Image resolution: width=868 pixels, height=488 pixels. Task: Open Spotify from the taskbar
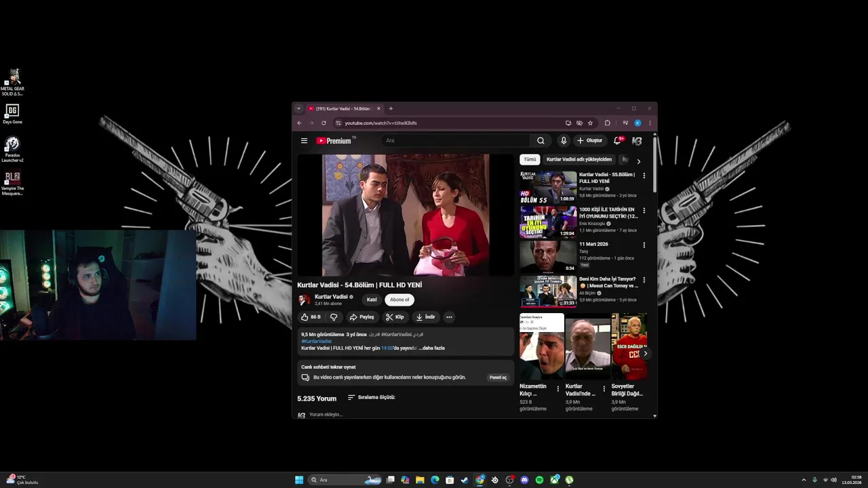pos(539,480)
